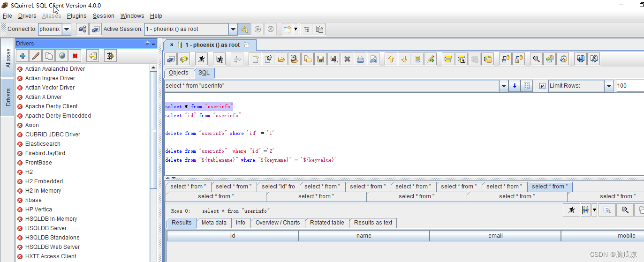Image resolution: width=644 pixels, height=262 pixels.
Task: Click the yellow refresh arrows icon
Action: [184, 59]
